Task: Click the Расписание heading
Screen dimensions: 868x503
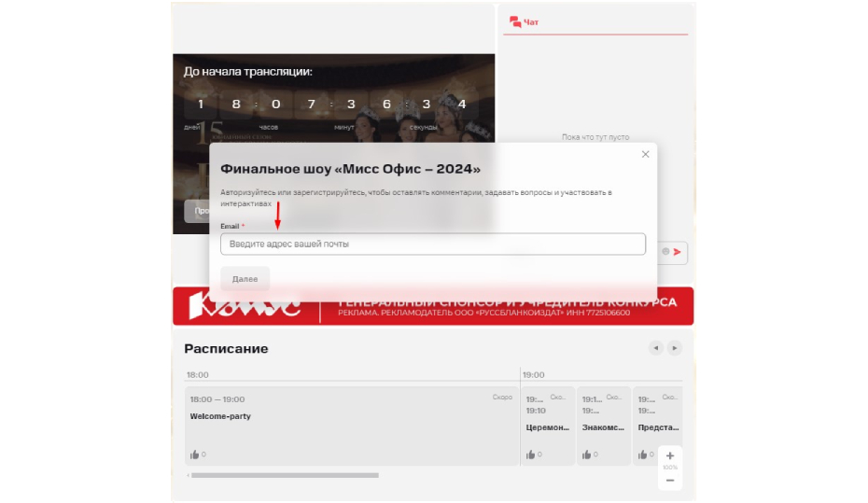Action: click(226, 349)
